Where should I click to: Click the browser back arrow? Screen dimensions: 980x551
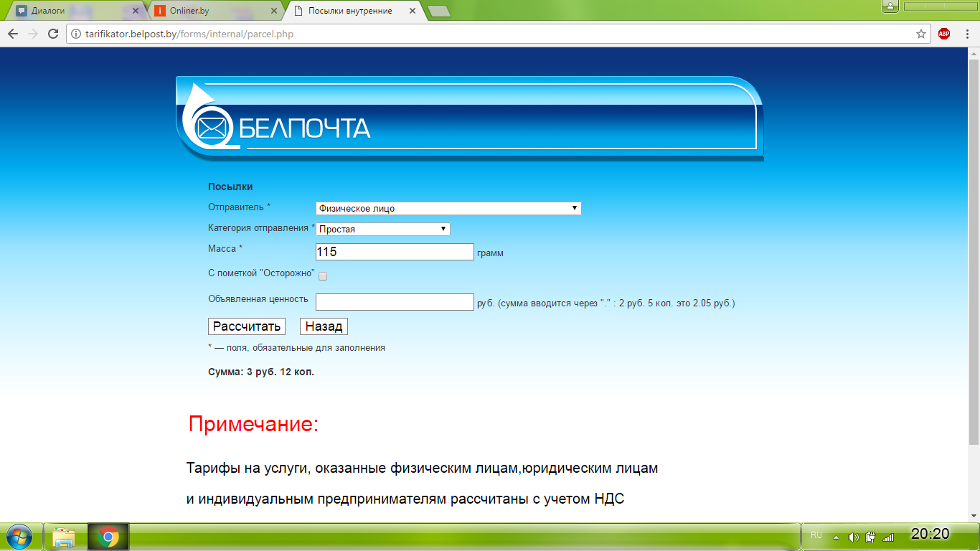[x=13, y=34]
